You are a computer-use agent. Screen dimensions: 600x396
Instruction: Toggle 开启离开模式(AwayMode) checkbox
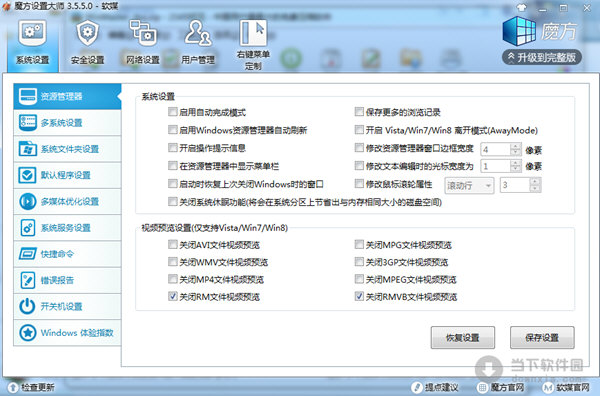coord(359,130)
